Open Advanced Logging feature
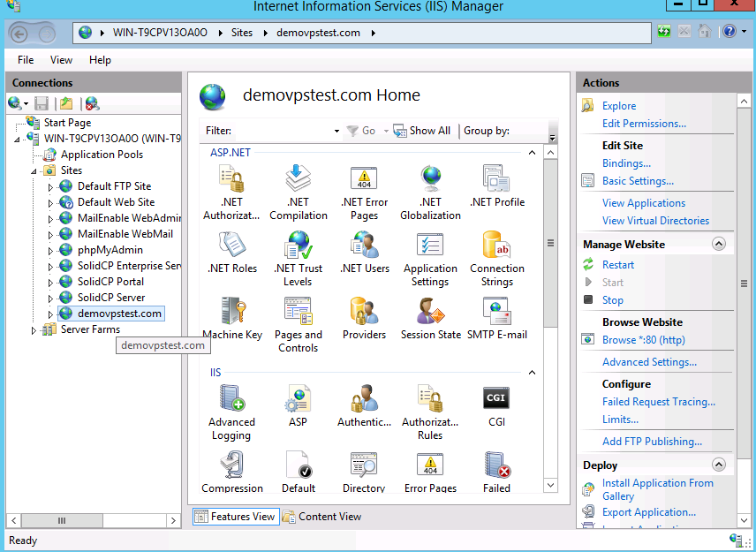Viewport: 756px width, 552px height. [x=231, y=412]
